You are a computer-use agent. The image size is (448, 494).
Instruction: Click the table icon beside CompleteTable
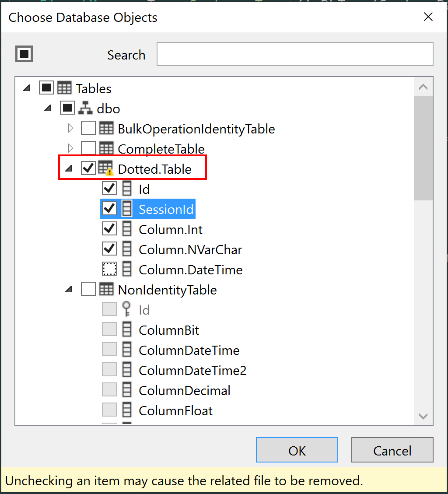click(x=107, y=148)
